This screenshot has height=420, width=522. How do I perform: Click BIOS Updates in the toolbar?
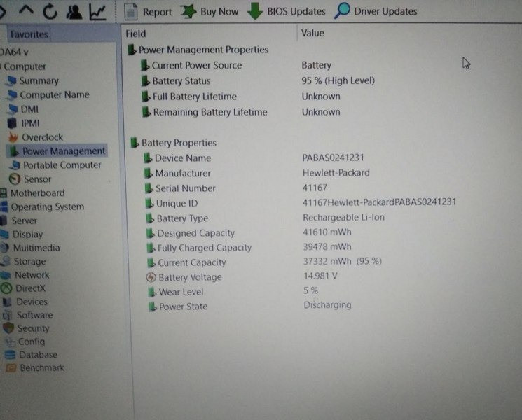[x=287, y=11]
